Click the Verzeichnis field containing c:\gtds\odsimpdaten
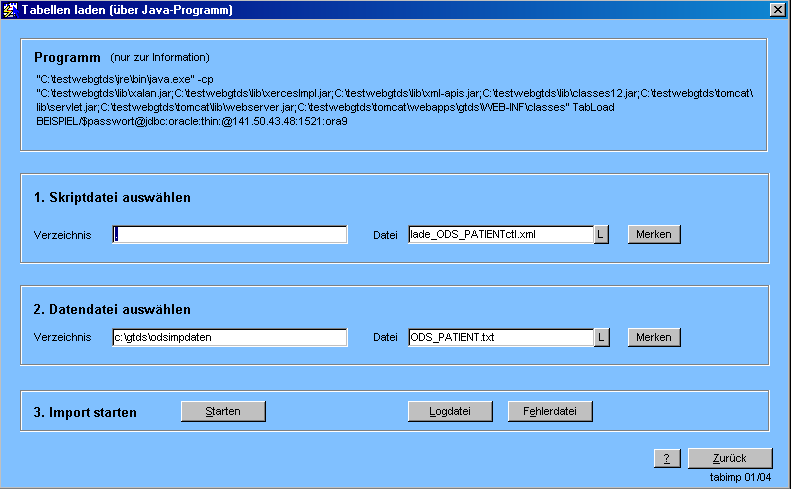 (230, 337)
